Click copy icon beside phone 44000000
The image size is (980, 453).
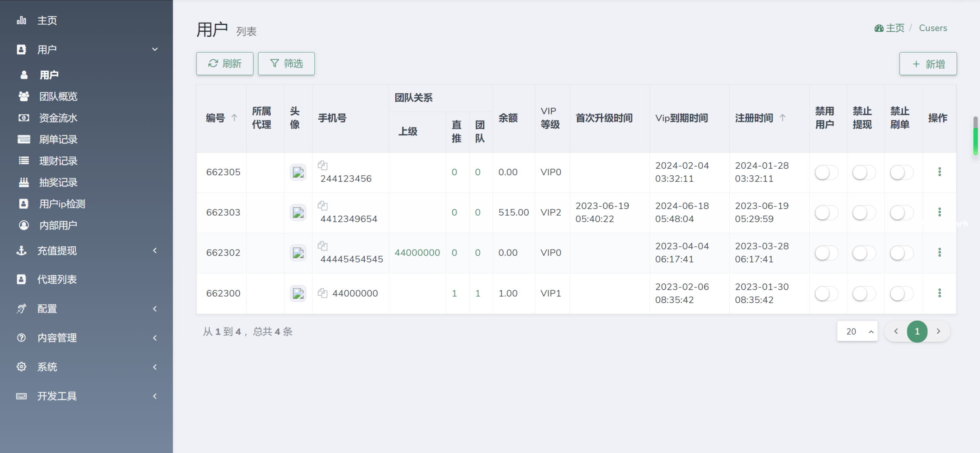tap(323, 293)
